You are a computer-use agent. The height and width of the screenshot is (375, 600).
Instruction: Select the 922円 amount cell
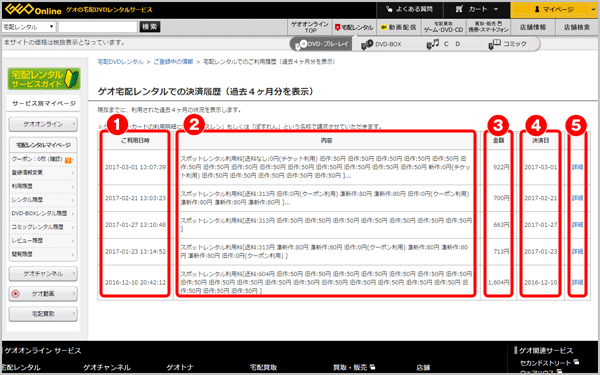(x=501, y=167)
